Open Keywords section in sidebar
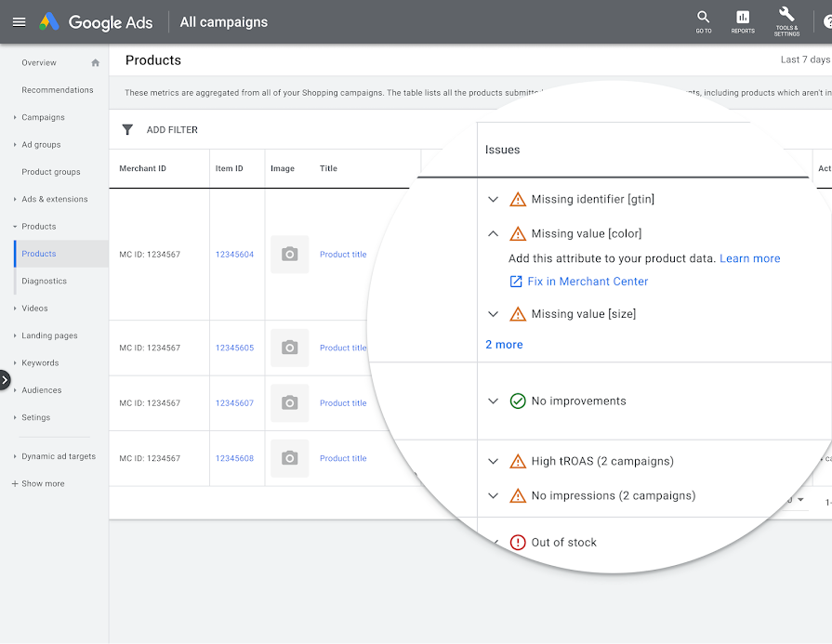Screen dimensions: 832x644 [x=40, y=362]
